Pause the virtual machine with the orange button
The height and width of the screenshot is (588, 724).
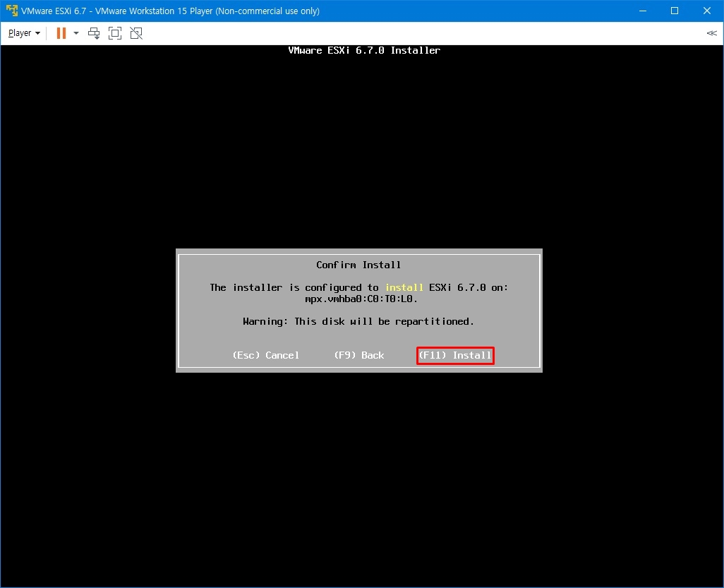click(x=61, y=33)
